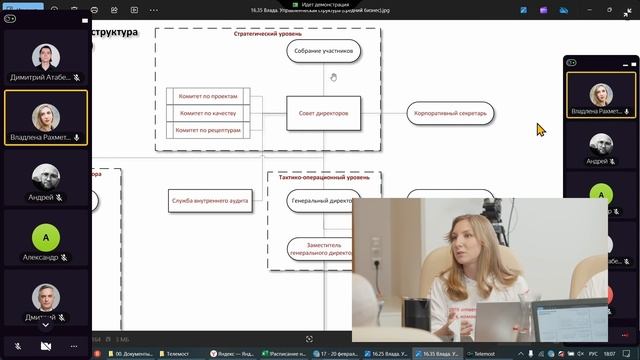Click the Комитет по рецептурам cell
The height and width of the screenshot is (360, 640).
click(x=208, y=130)
